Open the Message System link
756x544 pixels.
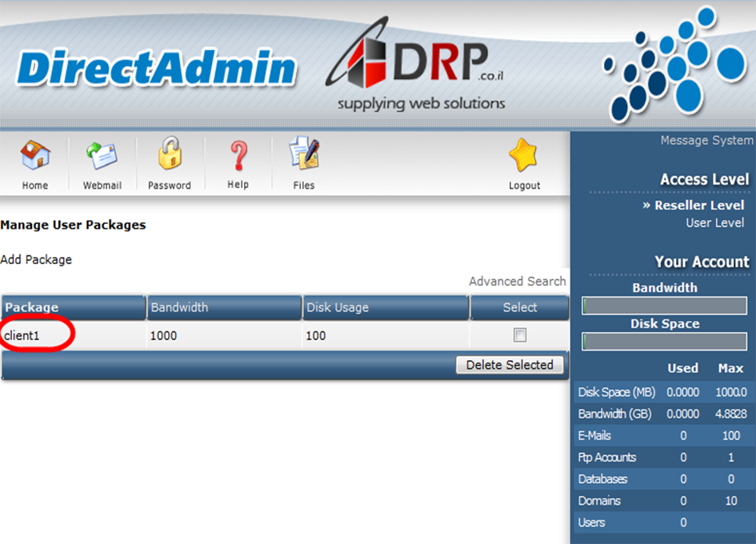coord(706,141)
